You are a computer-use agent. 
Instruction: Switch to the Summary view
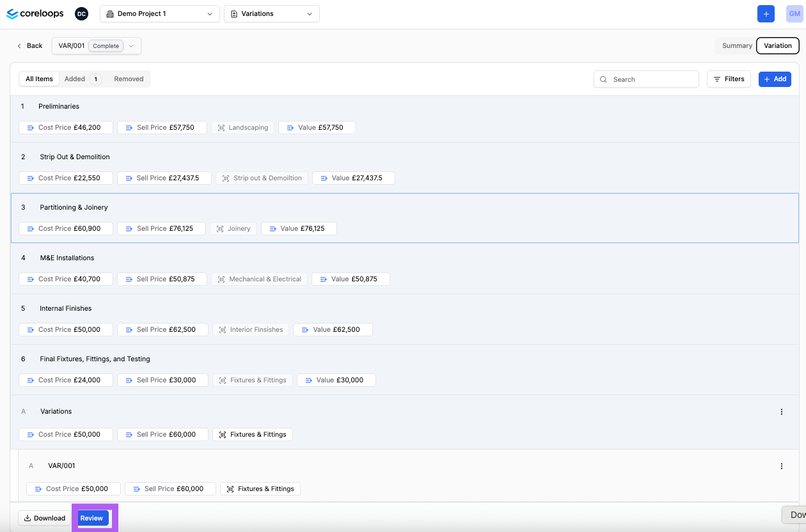[737, 45]
